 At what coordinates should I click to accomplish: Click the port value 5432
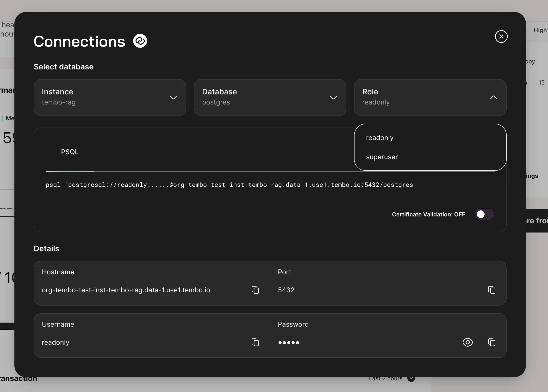[x=286, y=290]
